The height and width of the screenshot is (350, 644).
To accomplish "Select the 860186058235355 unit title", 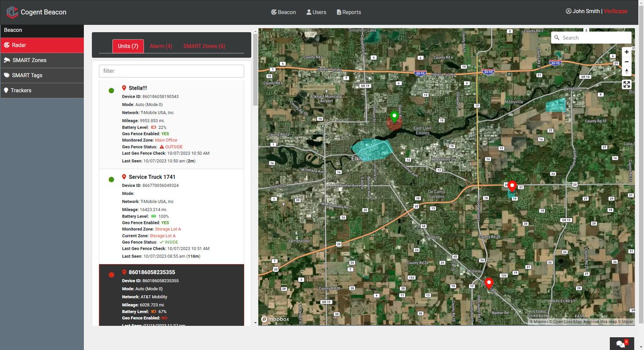I will pos(152,272).
